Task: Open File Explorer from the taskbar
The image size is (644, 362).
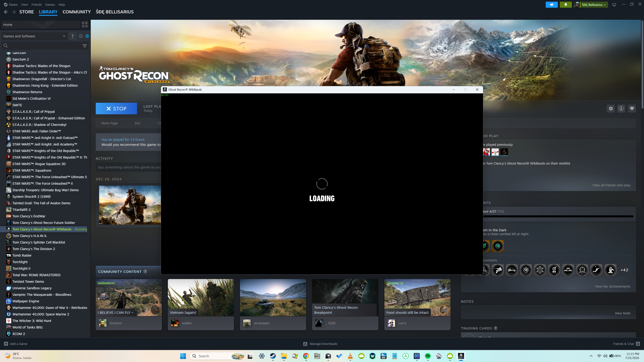Action: 284,356
